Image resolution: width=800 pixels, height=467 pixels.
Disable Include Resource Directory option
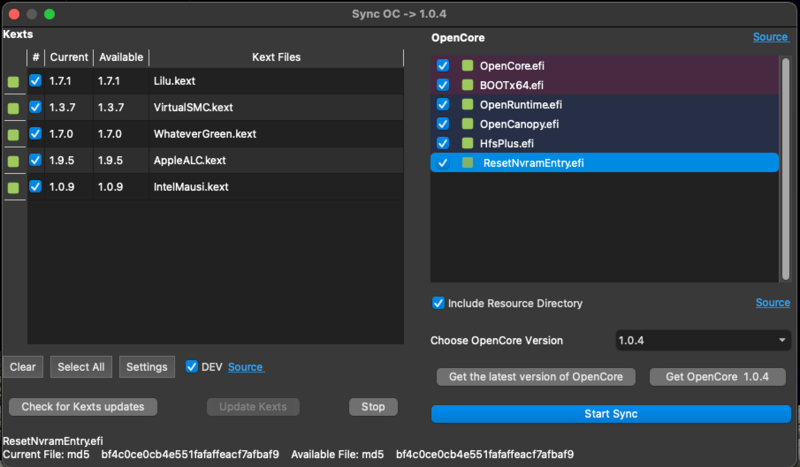click(x=438, y=303)
